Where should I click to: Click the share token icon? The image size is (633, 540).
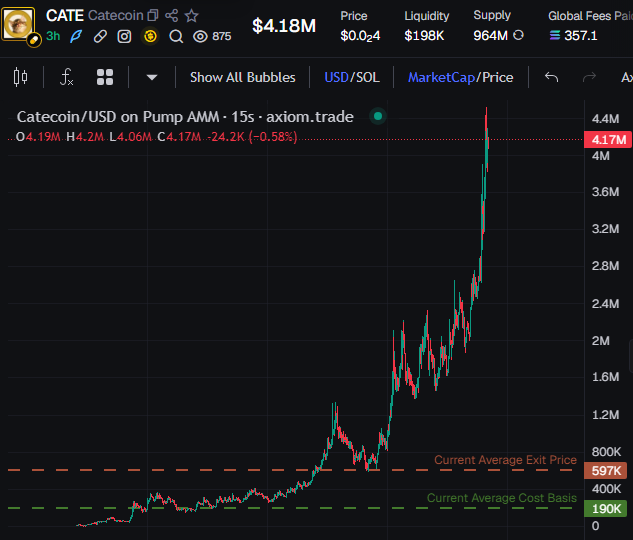(172, 16)
